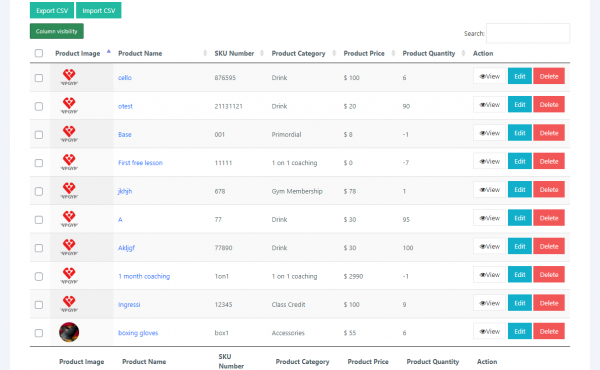The width and height of the screenshot is (600, 370).
Task: Click the cello product image thumbnail
Action: (69, 77)
